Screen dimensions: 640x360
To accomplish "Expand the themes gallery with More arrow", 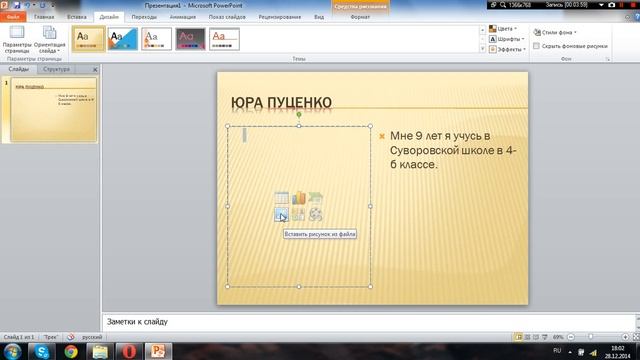I will 482,49.
